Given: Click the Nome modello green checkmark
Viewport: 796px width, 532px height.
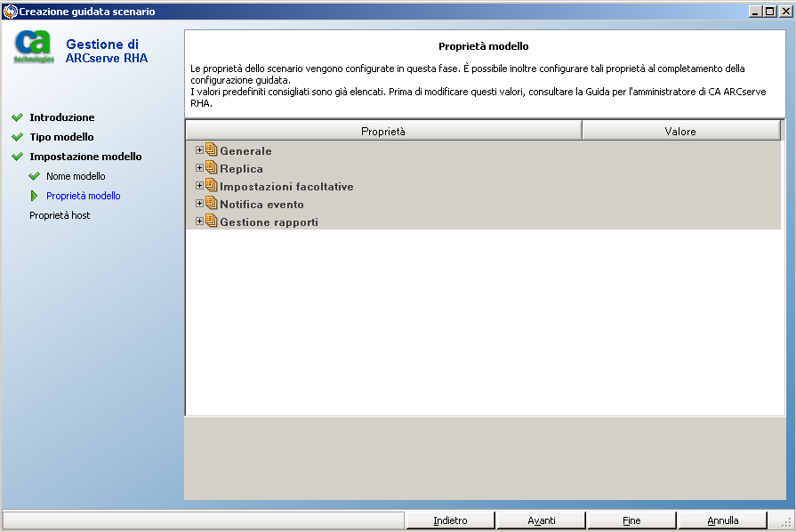Looking at the screenshot, I should [x=34, y=176].
